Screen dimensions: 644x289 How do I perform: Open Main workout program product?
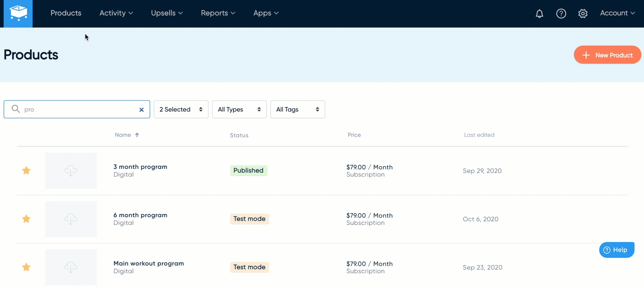[149, 263]
